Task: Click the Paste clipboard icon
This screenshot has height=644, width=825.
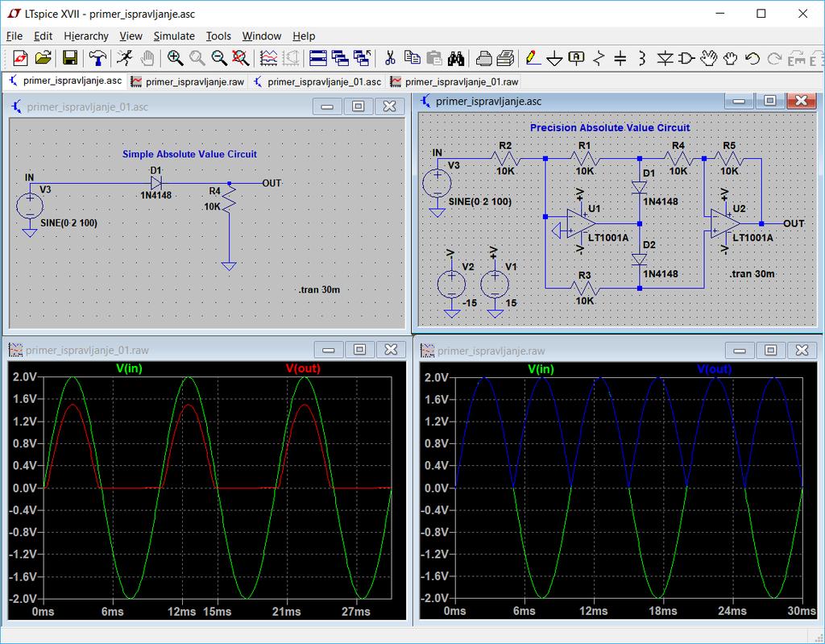Action: [x=434, y=58]
